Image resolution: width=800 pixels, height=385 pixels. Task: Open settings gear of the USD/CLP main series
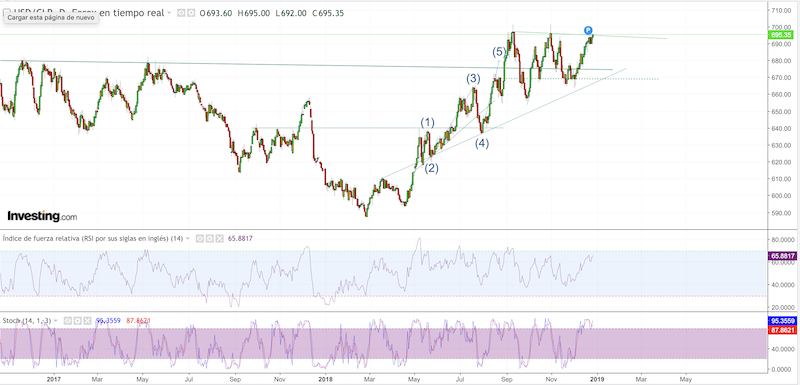pyautogui.click(x=190, y=13)
